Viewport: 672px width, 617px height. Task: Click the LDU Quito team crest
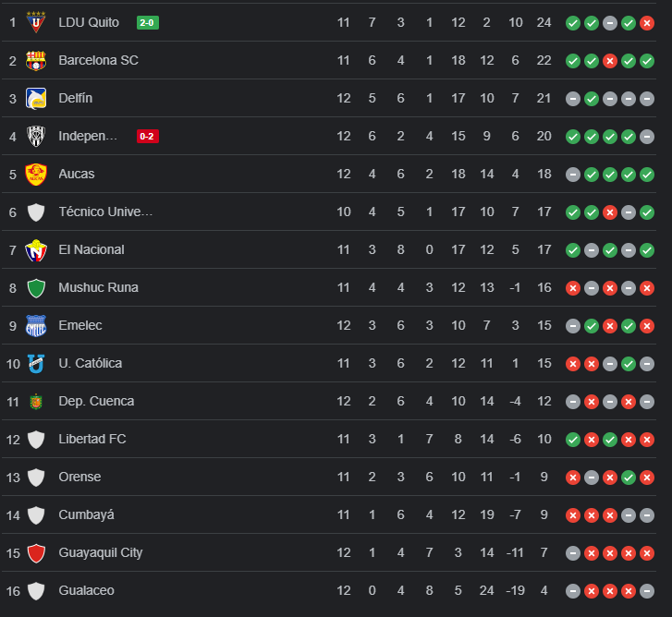[x=36, y=22]
